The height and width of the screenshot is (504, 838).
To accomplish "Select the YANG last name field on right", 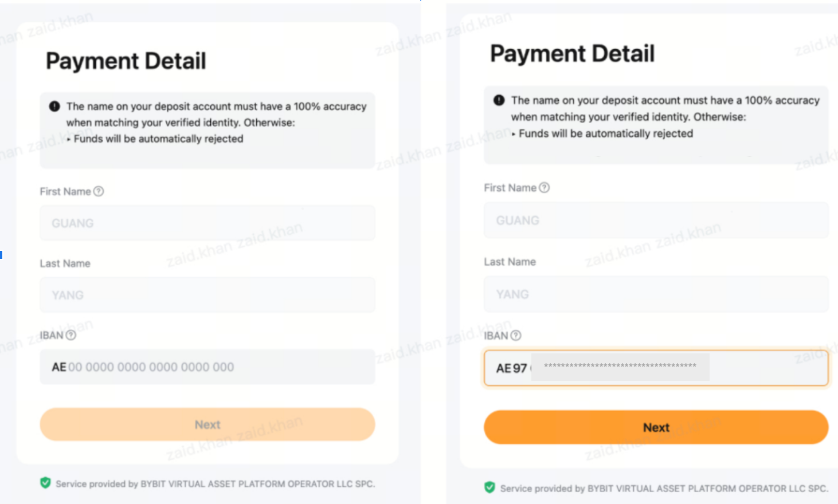I will pyautogui.click(x=656, y=294).
